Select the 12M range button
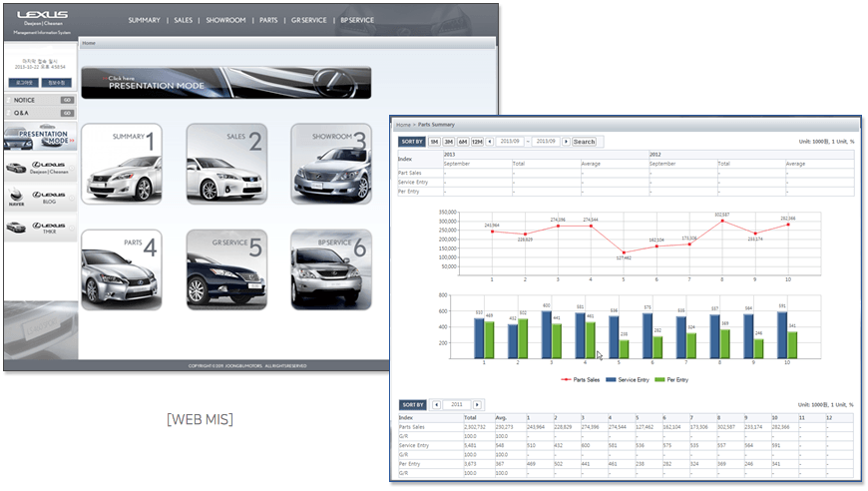This screenshot has width=868, height=491. coord(477,142)
